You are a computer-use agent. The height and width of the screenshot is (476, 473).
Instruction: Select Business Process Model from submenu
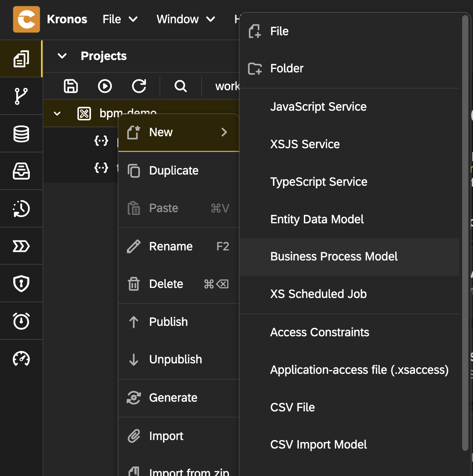pos(334,257)
